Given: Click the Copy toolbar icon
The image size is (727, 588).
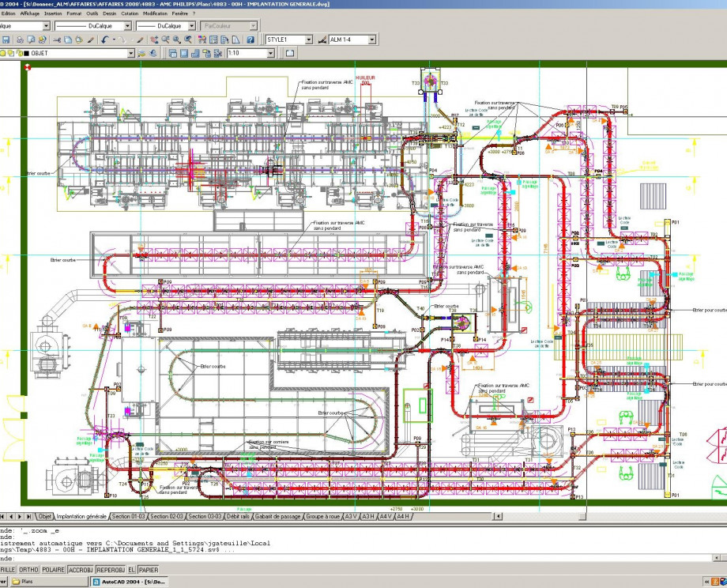Looking at the screenshot, I should [68, 40].
